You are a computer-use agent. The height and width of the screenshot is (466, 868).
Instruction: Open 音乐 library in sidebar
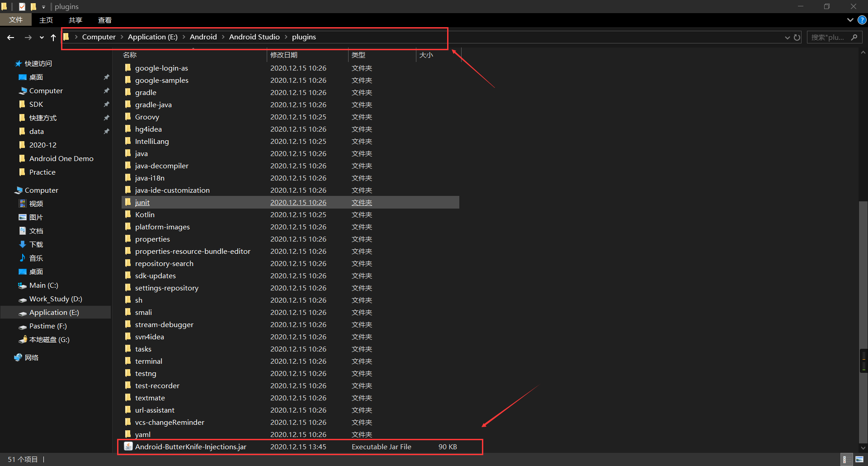tap(36, 258)
